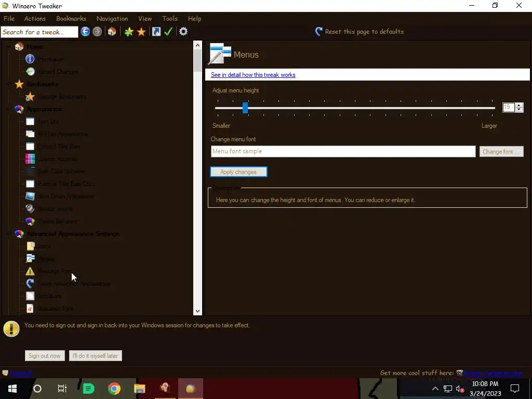Open the winaero.com link at bottom right
The height and width of the screenshot is (399, 532).
click(x=493, y=373)
